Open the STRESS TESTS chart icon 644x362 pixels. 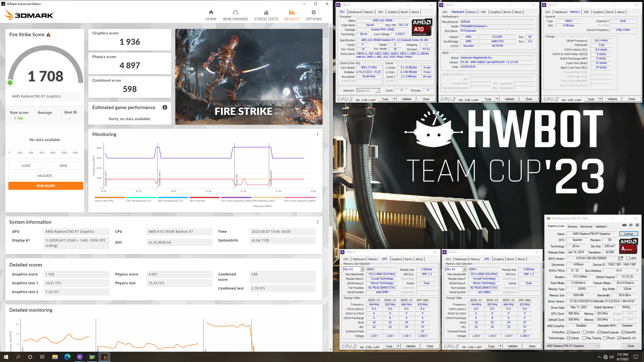pyautogui.click(x=266, y=12)
